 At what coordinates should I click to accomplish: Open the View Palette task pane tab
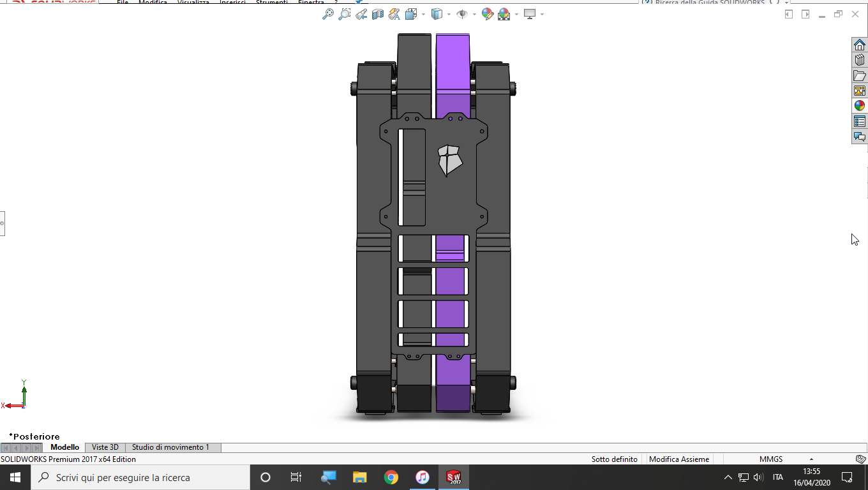pos(860,91)
